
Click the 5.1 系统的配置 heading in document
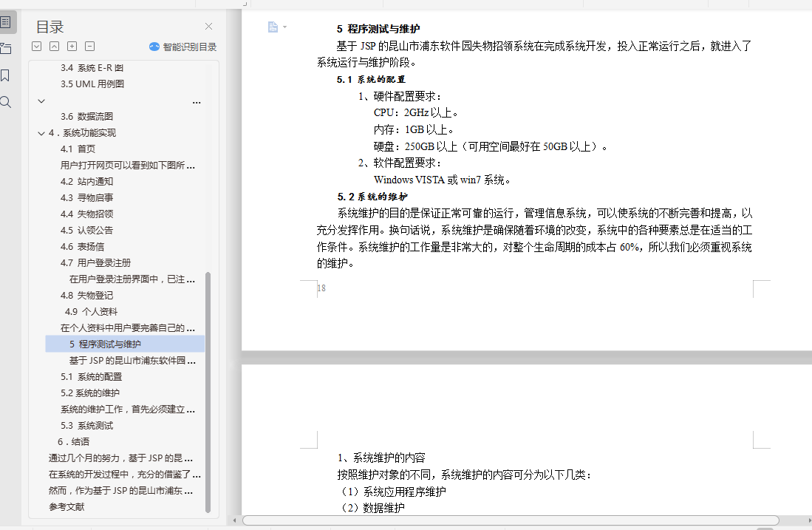pos(371,79)
